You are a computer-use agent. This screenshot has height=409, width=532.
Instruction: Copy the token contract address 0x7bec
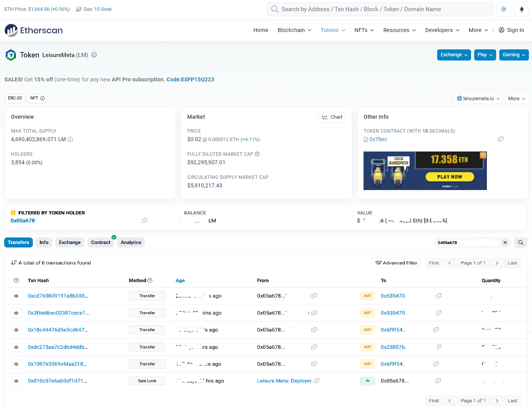(500, 139)
